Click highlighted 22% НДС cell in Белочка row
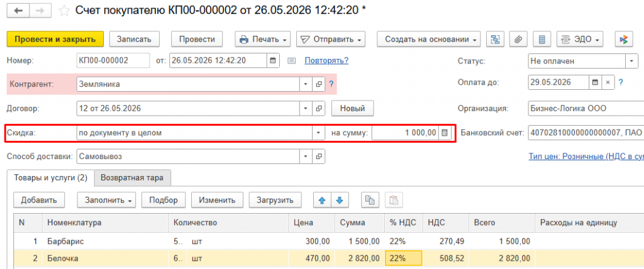The image size is (644, 269). click(403, 258)
